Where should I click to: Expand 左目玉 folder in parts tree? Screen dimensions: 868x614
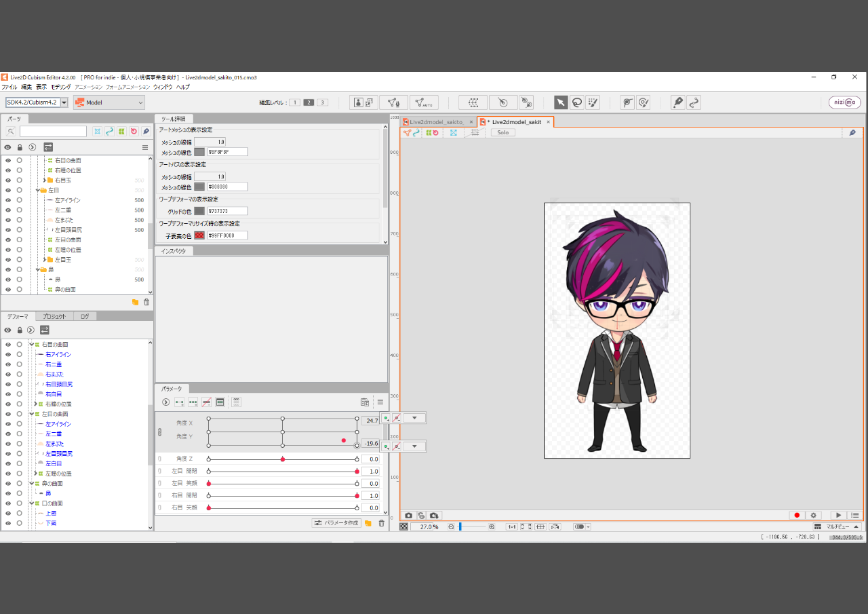coord(44,260)
